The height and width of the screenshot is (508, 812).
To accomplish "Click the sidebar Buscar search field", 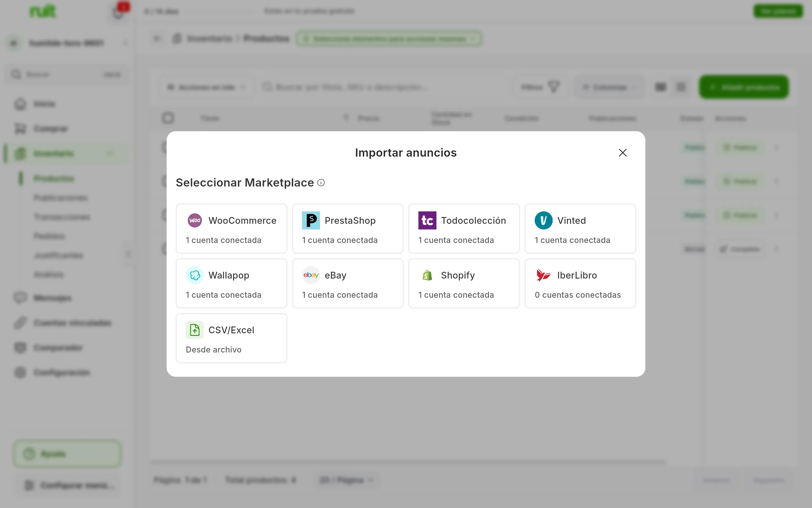I will 67,74.
